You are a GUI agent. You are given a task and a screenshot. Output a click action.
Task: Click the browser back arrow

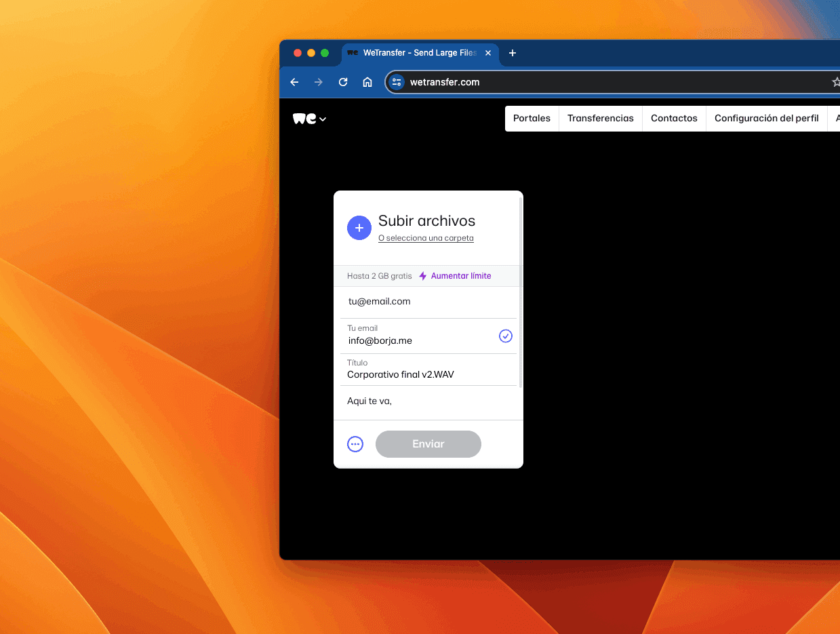(x=294, y=82)
